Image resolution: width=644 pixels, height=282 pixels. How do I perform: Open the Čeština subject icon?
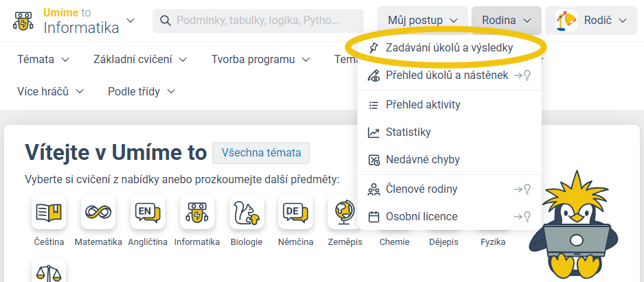(49, 213)
